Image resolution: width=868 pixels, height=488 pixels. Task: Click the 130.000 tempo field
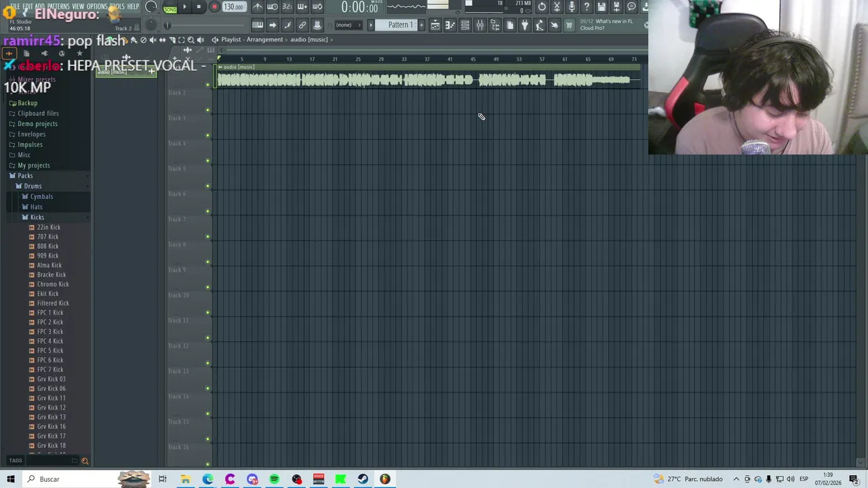pos(233,7)
